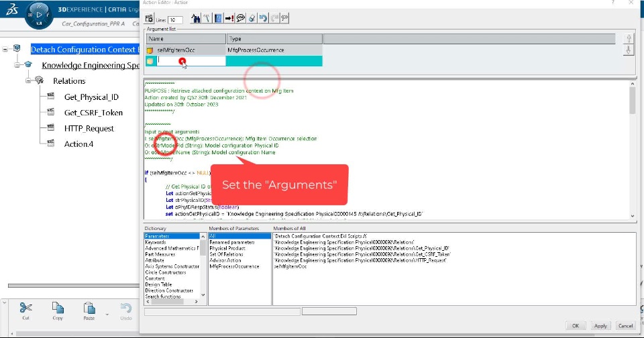Click the last toolbar icon after redo

[284, 18]
